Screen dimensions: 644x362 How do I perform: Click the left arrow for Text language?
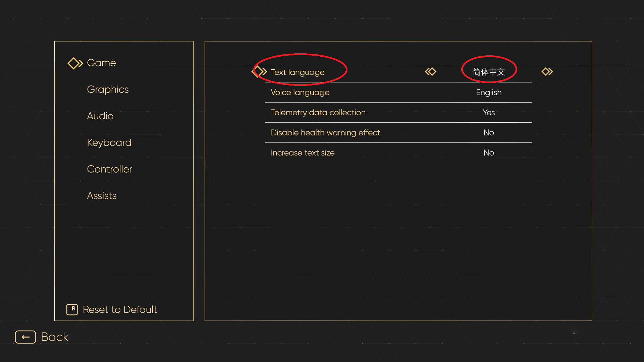430,72
